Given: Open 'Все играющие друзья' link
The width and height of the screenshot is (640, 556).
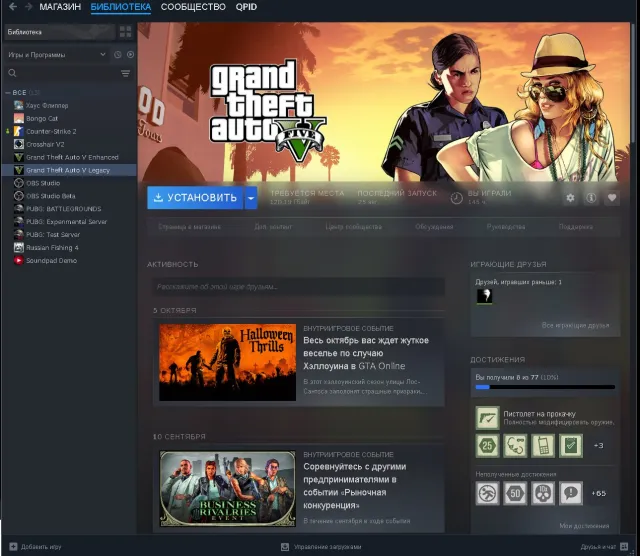Looking at the screenshot, I should [x=575, y=325].
